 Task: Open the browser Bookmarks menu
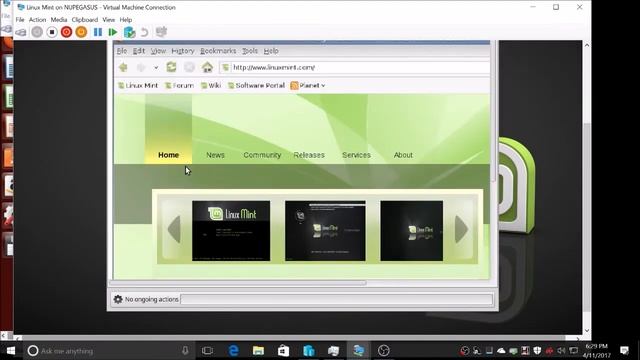click(x=218, y=51)
